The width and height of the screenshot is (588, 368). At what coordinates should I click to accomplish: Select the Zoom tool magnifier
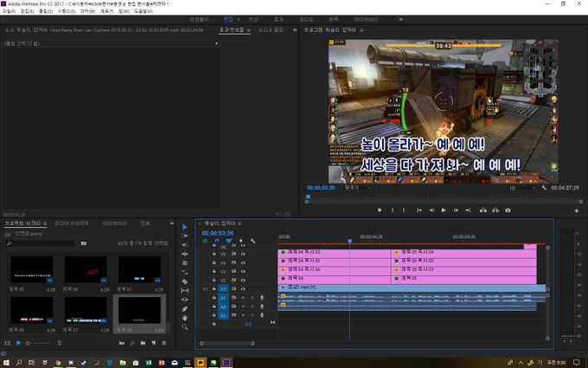184,327
